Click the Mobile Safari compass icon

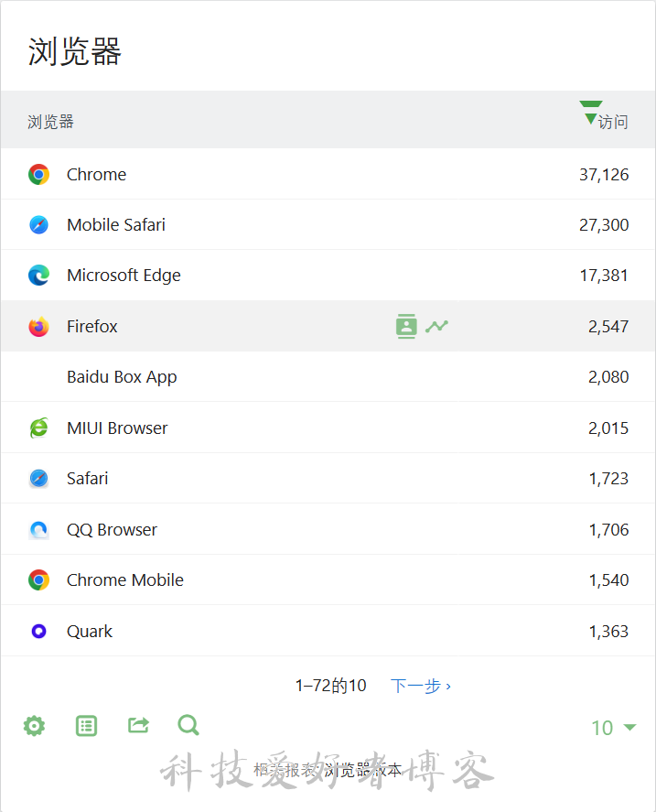point(38,225)
